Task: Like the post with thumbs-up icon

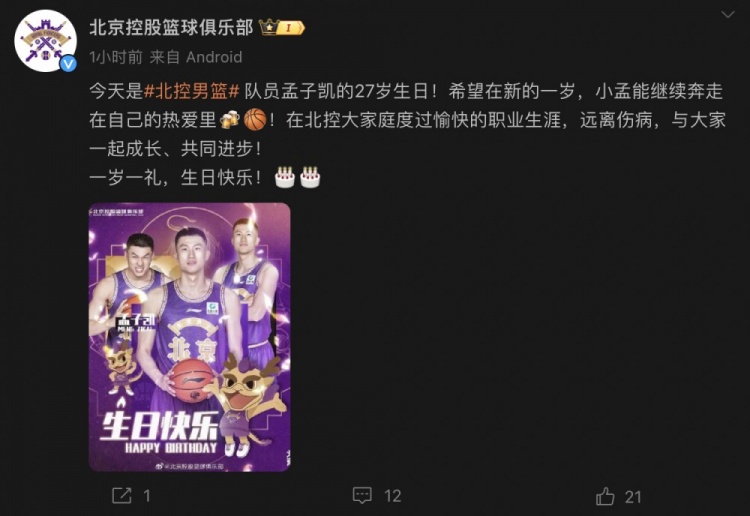Action: (x=605, y=496)
